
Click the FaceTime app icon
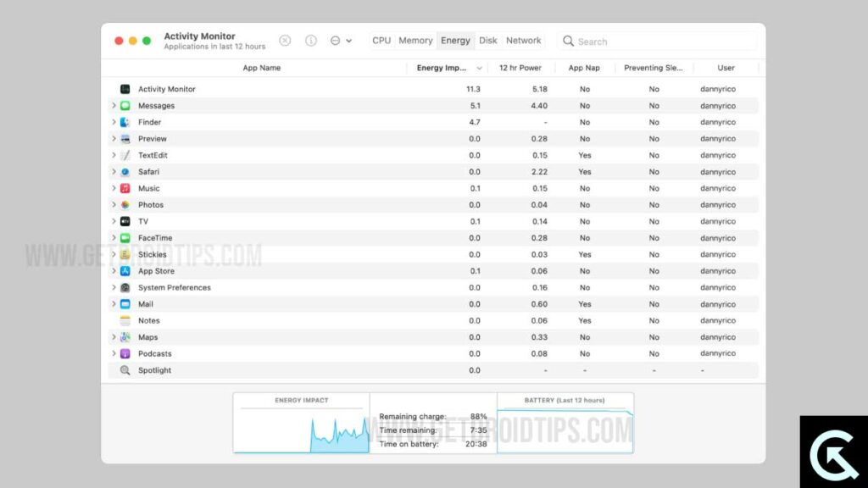coord(125,238)
